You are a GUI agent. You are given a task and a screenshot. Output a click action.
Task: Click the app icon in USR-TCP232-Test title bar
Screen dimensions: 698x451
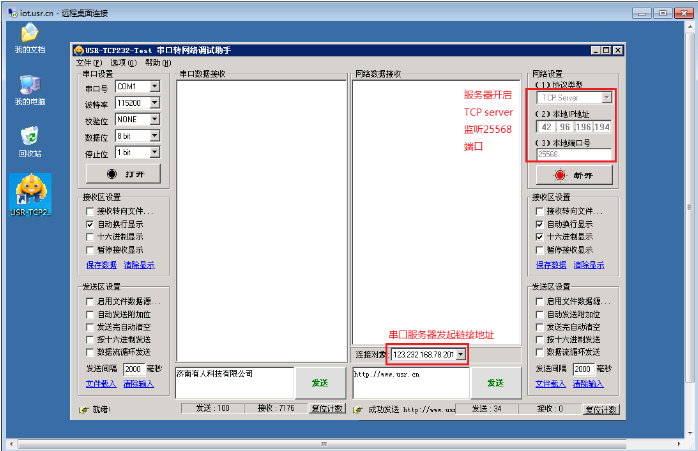[x=79, y=50]
